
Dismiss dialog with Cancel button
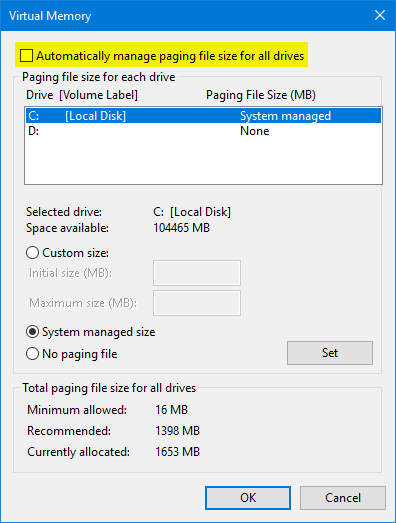click(x=343, y=498)
